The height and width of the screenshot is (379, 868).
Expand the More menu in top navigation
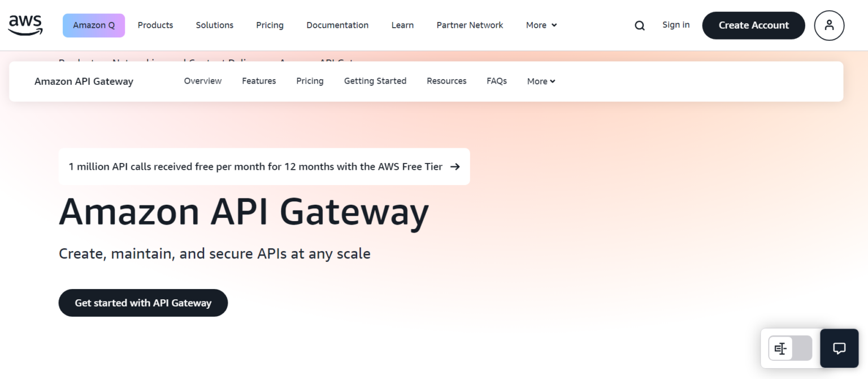point(540,25)
